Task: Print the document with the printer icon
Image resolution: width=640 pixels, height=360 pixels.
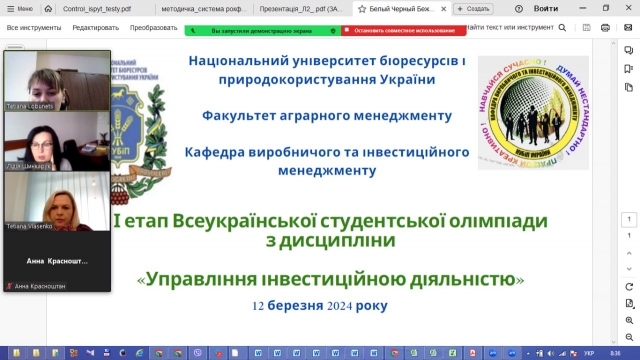Action: click(x=605, y=27)
